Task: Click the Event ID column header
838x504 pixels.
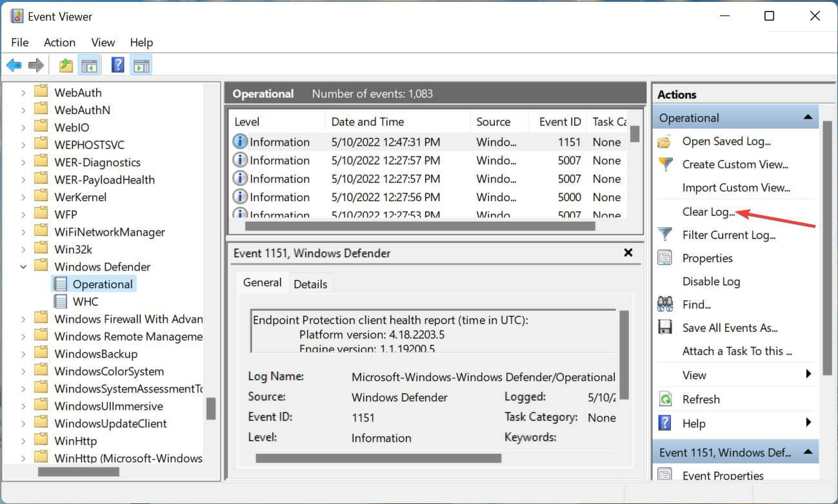Action: (x=559, y=121)
